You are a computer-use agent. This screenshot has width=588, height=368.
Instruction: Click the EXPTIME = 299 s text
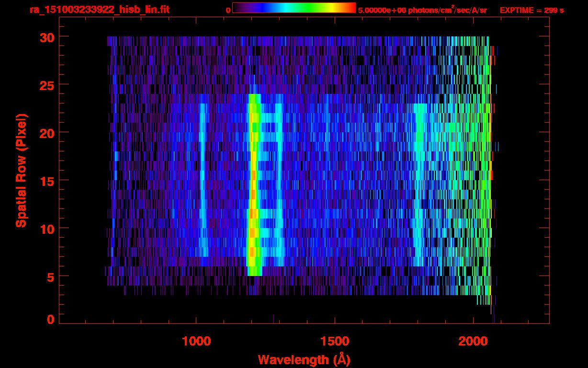[531, 10]
